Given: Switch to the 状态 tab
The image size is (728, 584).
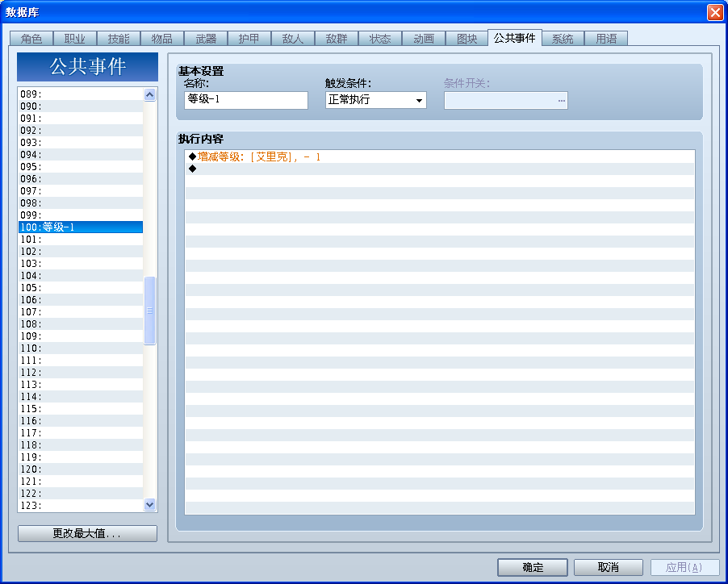Looking at the screenshot, I should (380, 39).
